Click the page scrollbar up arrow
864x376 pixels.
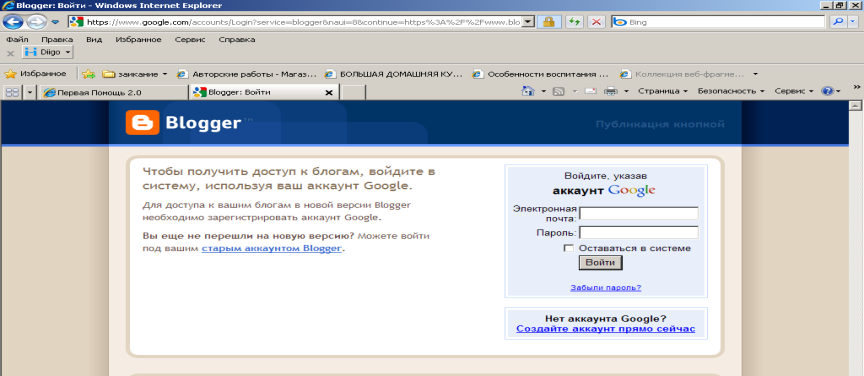click(855, 106)
